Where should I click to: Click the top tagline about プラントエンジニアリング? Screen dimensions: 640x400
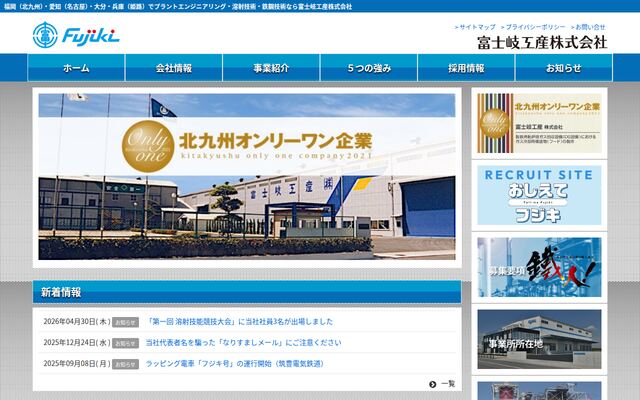178,6
